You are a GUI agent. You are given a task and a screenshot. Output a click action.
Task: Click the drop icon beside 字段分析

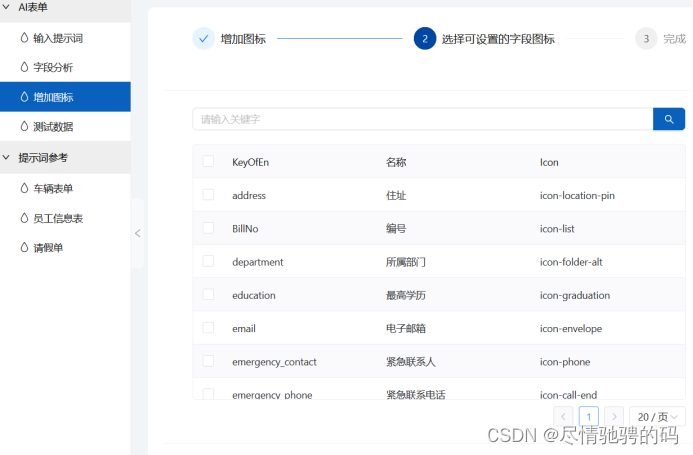(24, 67)
